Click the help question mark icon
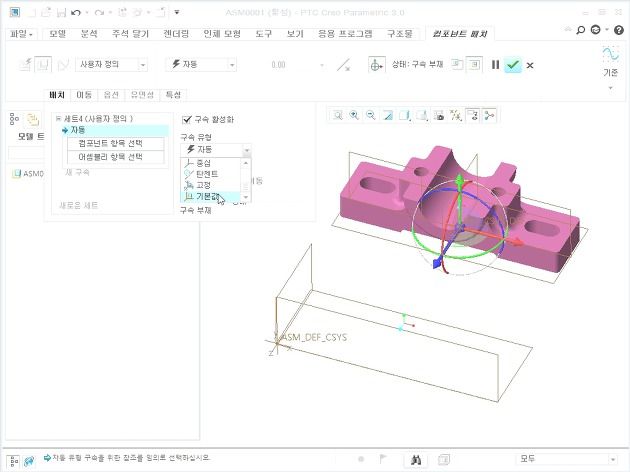 (619, 30)
